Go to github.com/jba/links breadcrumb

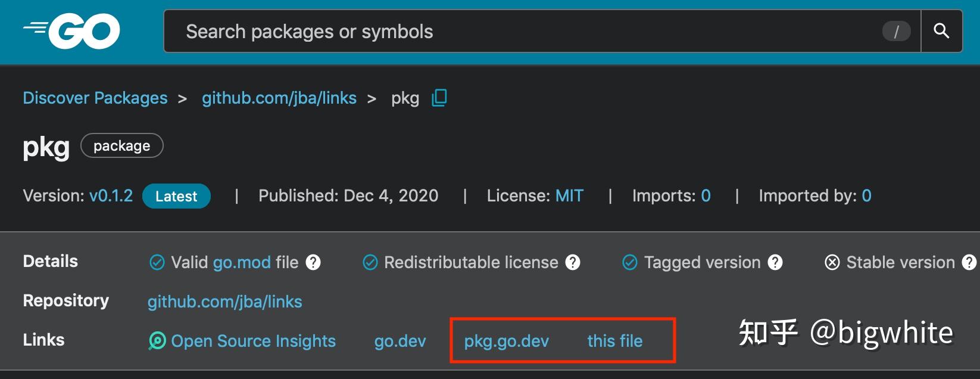(x=279, y=98)
